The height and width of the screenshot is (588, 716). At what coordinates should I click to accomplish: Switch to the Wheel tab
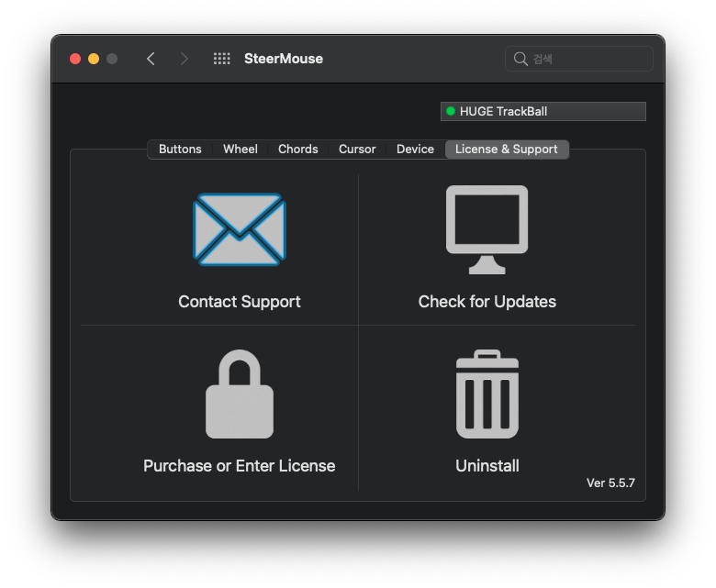point(241,150)
